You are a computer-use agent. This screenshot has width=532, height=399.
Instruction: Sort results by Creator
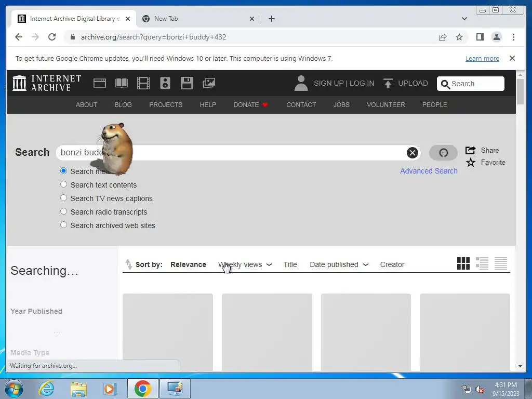tap(392, 264)
